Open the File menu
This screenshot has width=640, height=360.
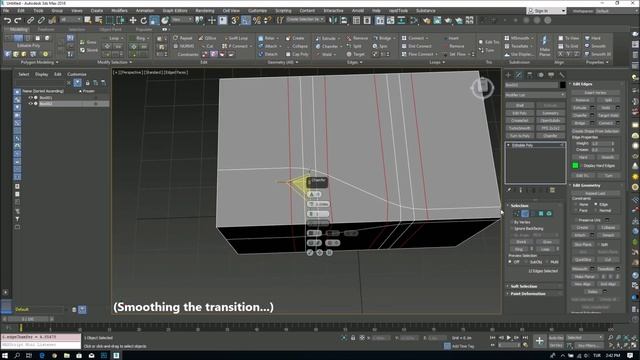point(6,11)
